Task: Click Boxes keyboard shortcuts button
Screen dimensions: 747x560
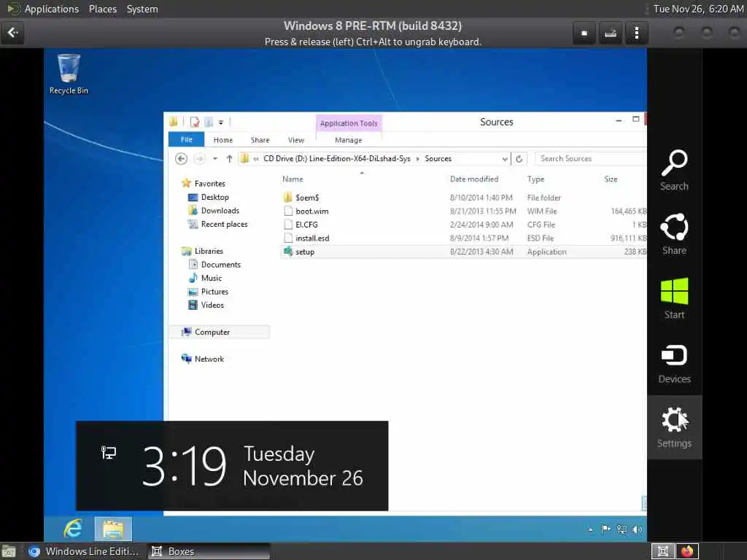Action: tap(611, 34)
